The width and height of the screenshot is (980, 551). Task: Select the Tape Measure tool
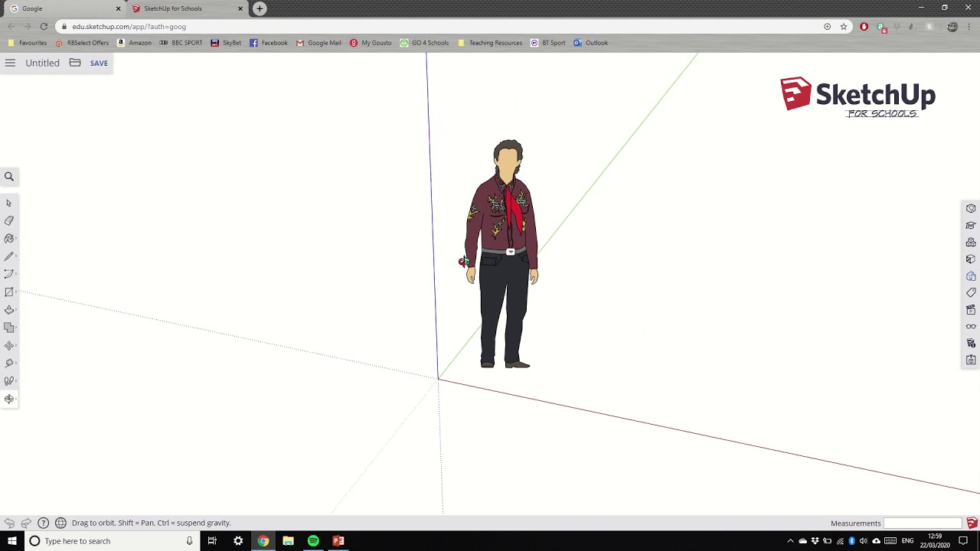[x=9, y=364]
